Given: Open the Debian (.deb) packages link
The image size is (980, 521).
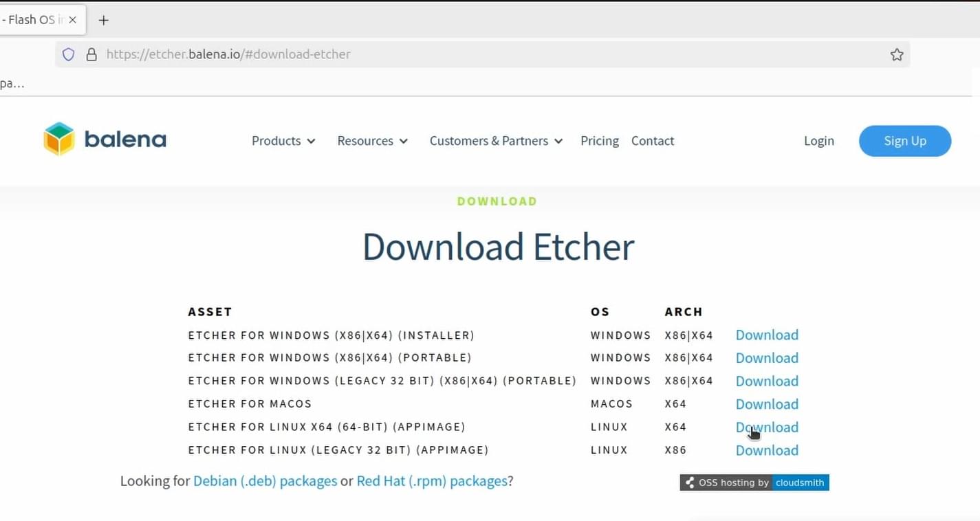Looking at the screenshot, I should [x=265, y=481].
